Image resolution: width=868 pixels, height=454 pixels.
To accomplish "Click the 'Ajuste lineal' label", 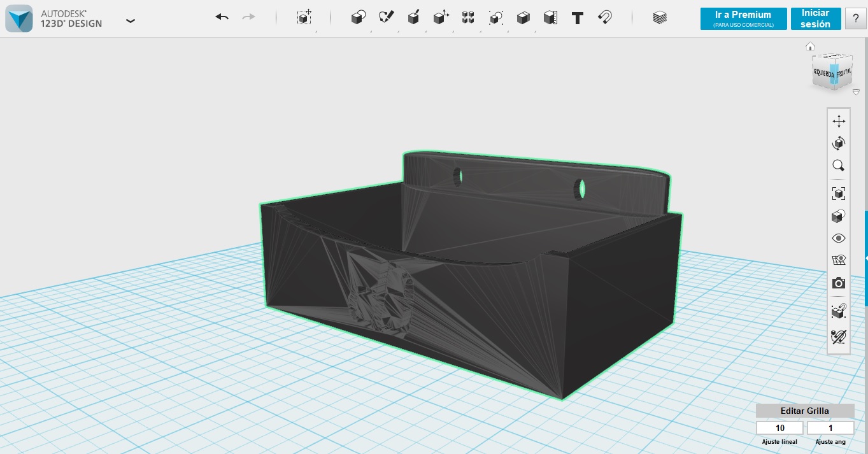I will [x=779, y=442].
